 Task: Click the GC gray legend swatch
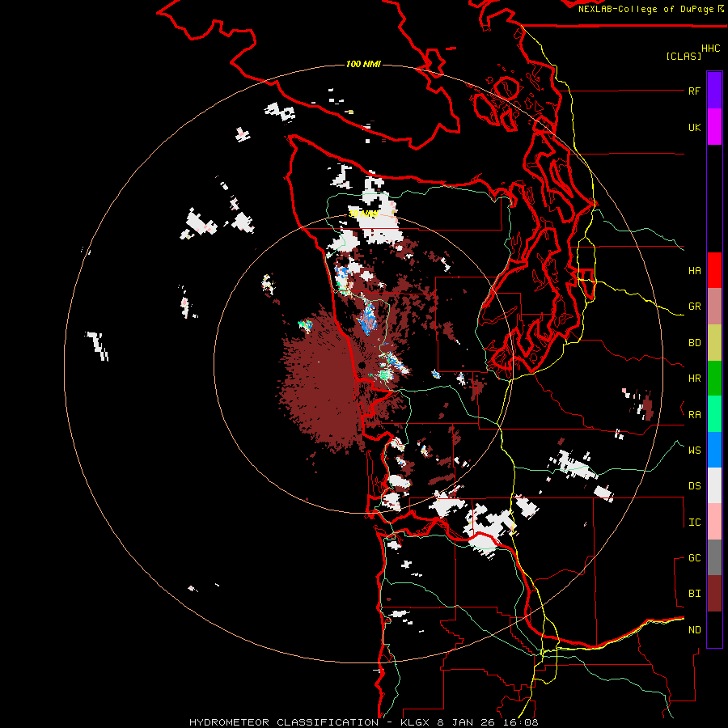[x=714, y=557]
